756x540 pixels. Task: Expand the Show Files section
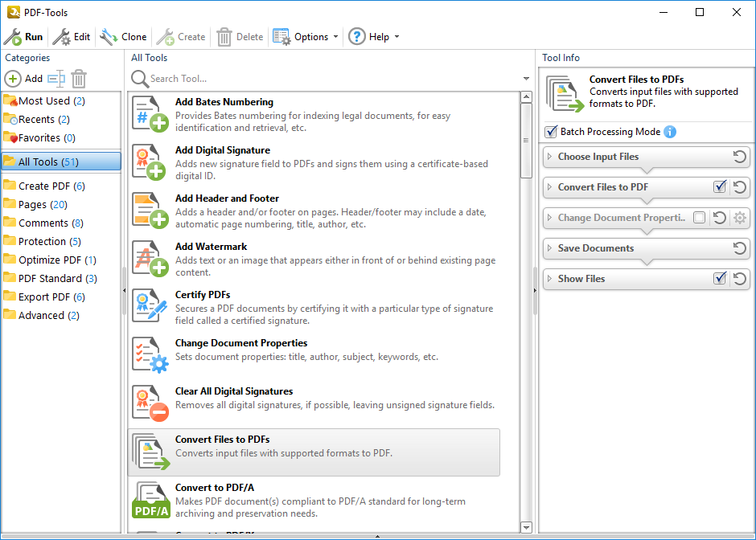click(549, 279)
